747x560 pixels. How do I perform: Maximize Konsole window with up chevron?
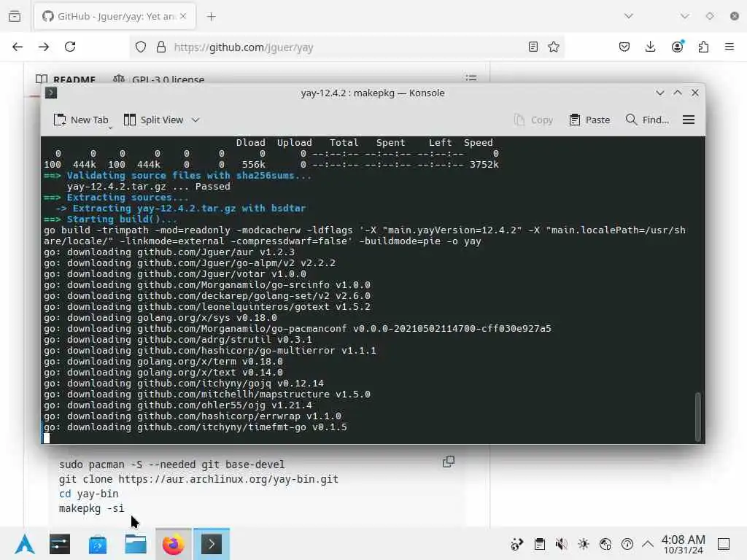pos(678,93)
